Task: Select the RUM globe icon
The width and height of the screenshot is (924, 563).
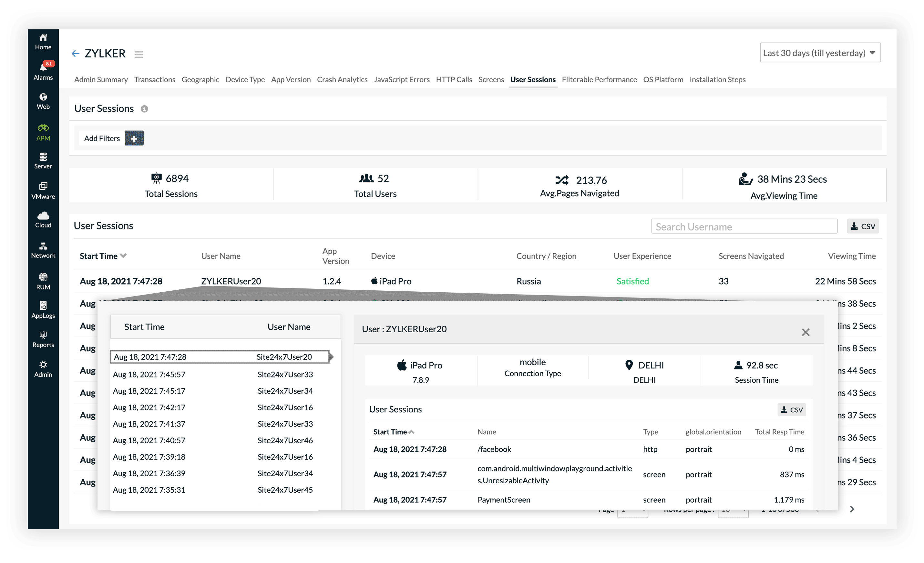Action: click(x=43, y=277)
